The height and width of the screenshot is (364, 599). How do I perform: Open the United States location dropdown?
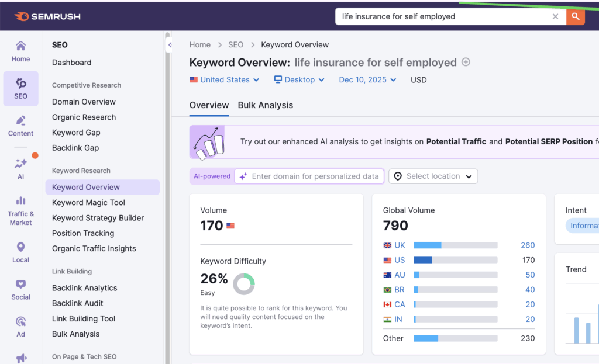coord(224,79)
